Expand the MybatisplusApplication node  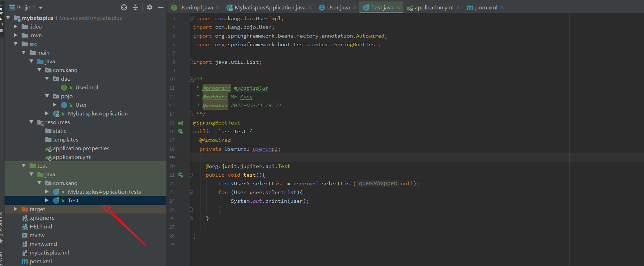coord(47,113)
